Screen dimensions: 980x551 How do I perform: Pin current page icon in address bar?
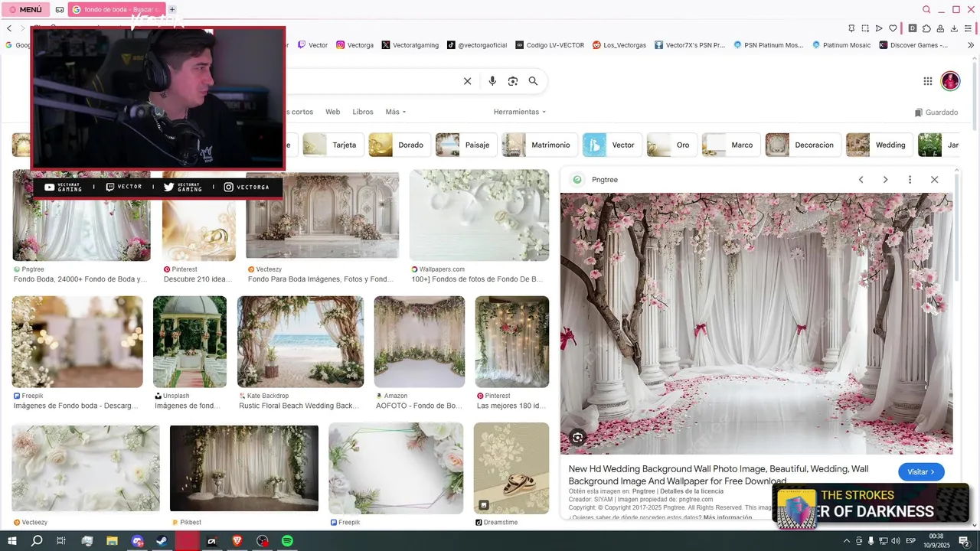coord(851,28)
